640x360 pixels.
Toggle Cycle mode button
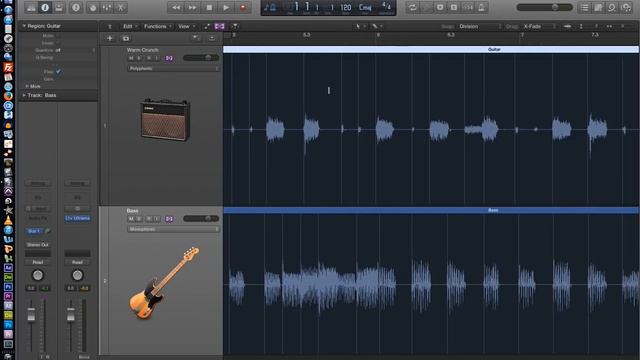(413, 7)
